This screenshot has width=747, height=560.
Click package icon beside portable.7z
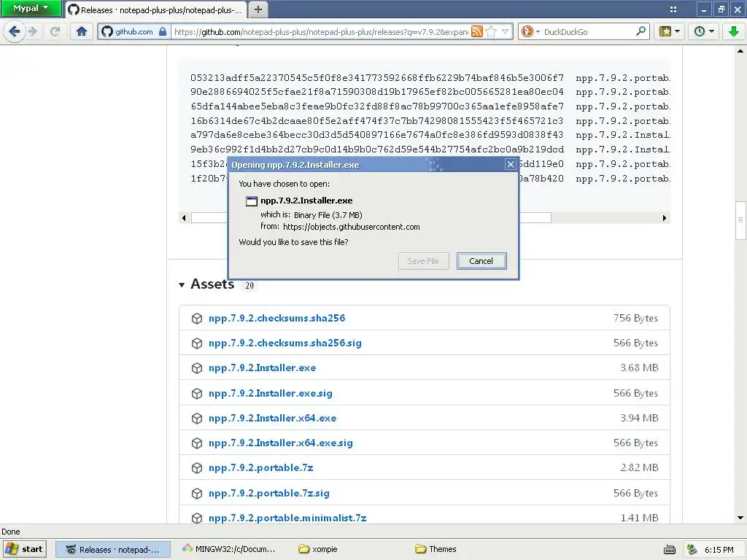tap(197, 468)
